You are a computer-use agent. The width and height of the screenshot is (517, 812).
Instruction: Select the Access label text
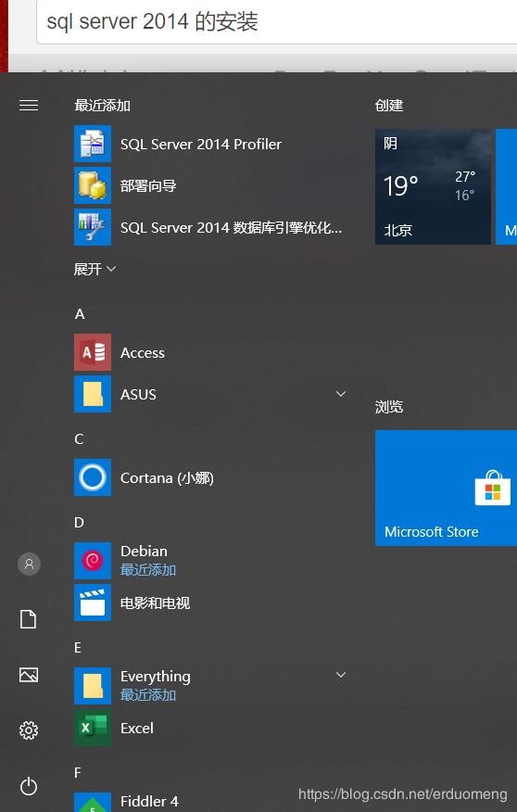(143, 352)
